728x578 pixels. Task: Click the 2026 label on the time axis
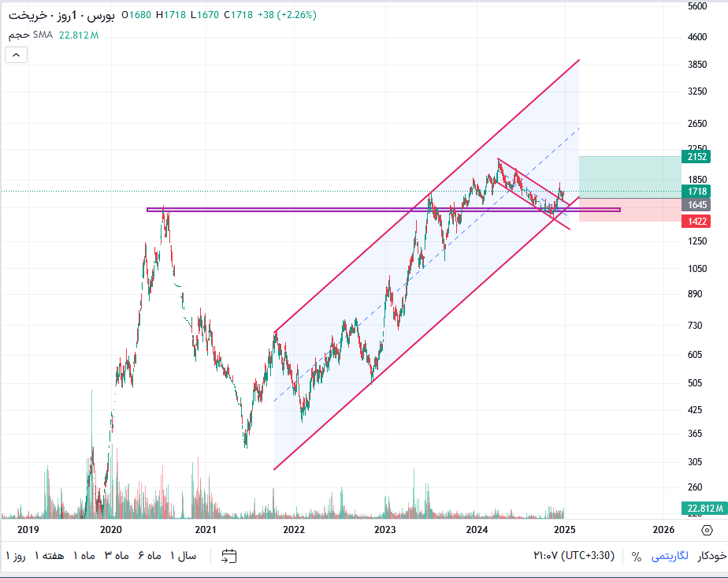click(x=663, y=530)
